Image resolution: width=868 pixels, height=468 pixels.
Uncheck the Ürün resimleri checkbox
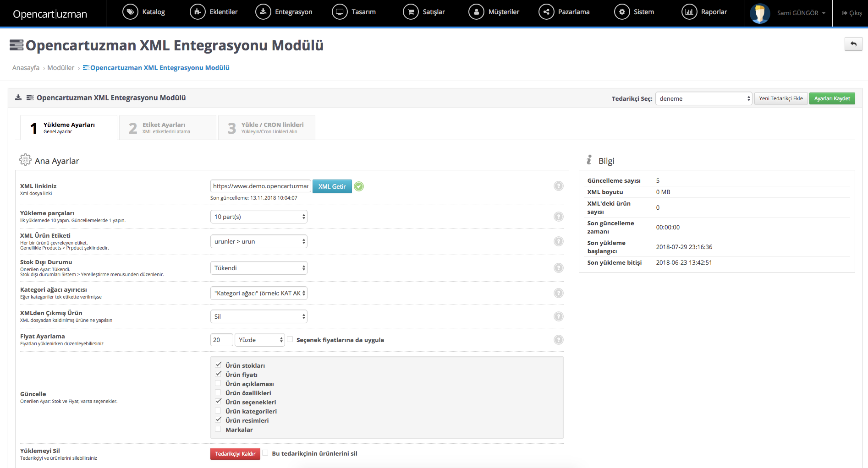point(218,420)
